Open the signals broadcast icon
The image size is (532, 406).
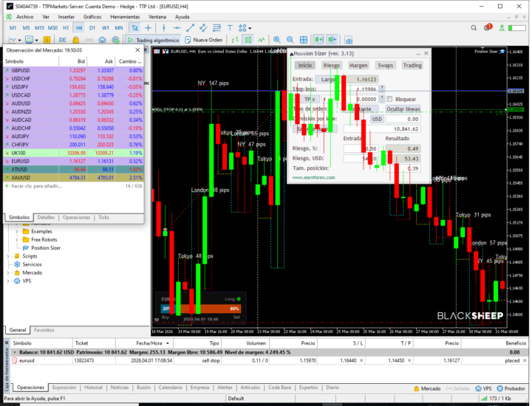[89, 40]
